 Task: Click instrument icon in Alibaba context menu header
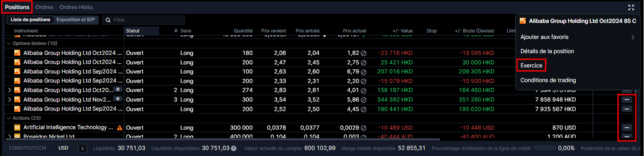pyautogui.click(x=523, y=21)
